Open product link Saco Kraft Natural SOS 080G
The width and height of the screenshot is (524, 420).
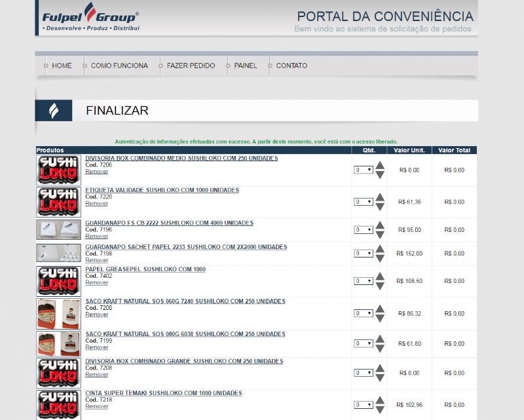pyautogui.click(x=185, y=334)
